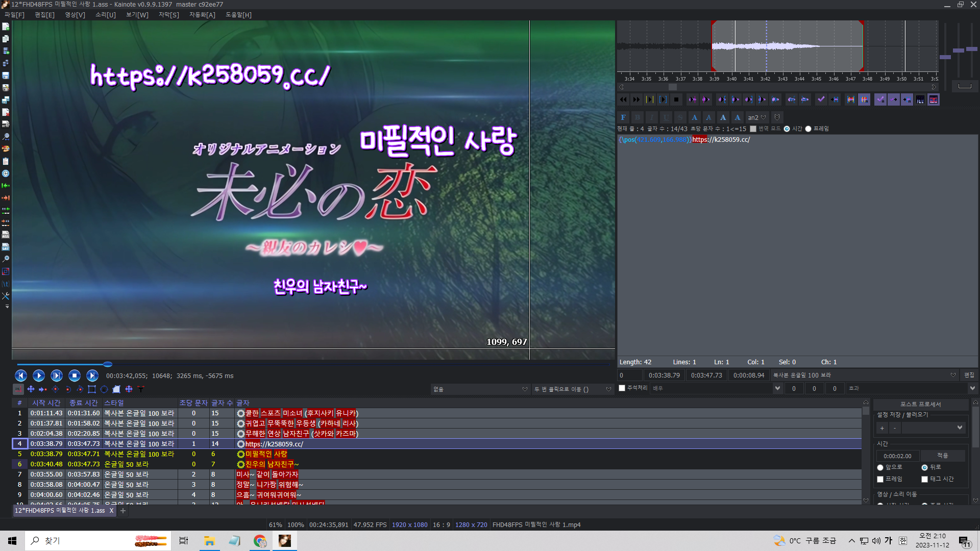Check the 프레임 checkbox in post processor
Viewport: 980px width, 551px height.
click(x=880, y=479)
